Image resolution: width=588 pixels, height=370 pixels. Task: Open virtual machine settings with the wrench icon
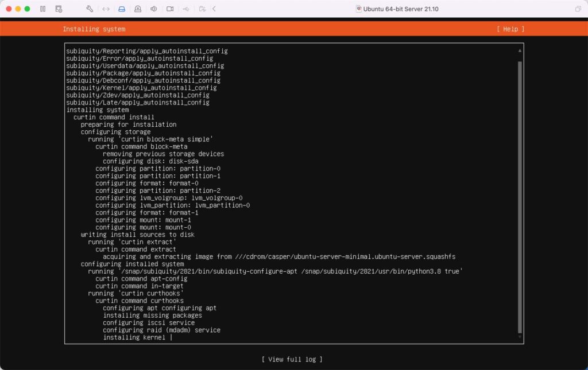click(90, 9)
